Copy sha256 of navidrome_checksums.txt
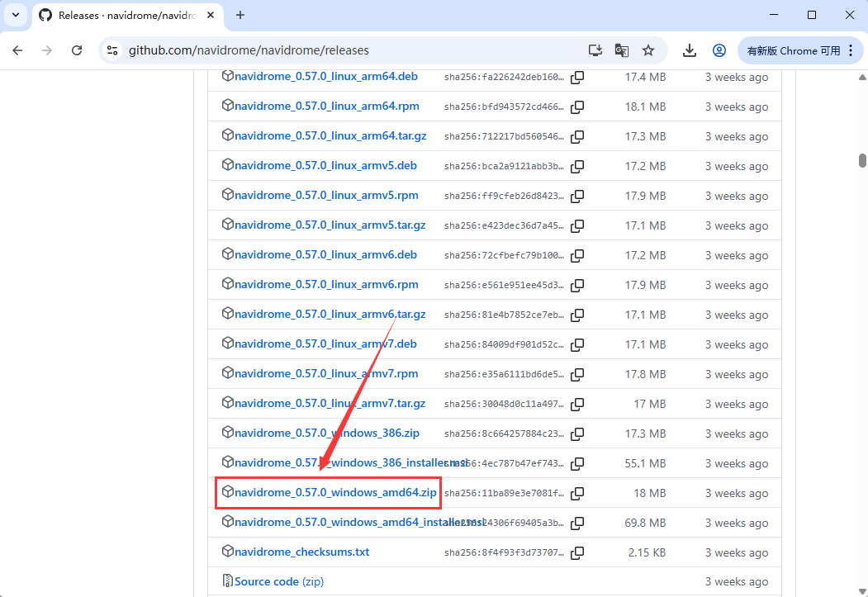Screen dimensions: 868x597 pyautogui.click(x=576, y=552)
